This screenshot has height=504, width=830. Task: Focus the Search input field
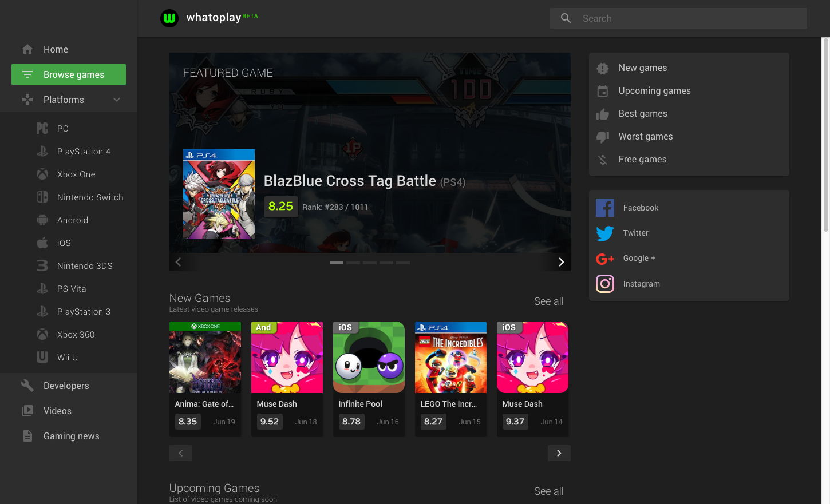coord(678,18)
